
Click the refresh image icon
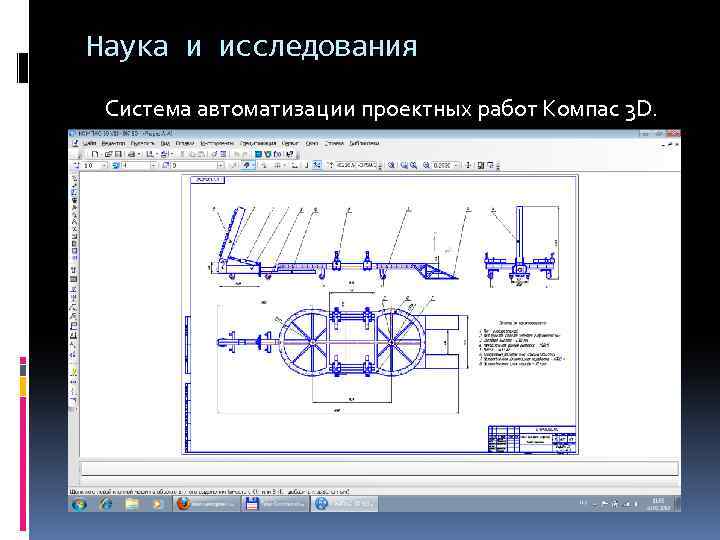tap(480, 165)
